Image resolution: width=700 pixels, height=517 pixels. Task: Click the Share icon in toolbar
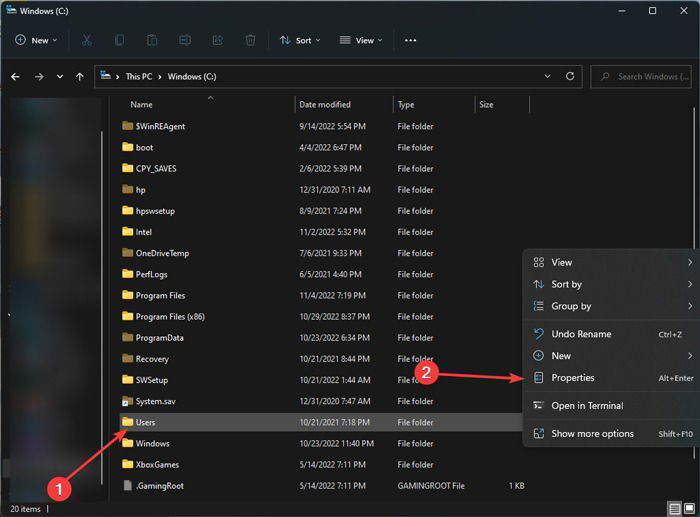(217, 41)
